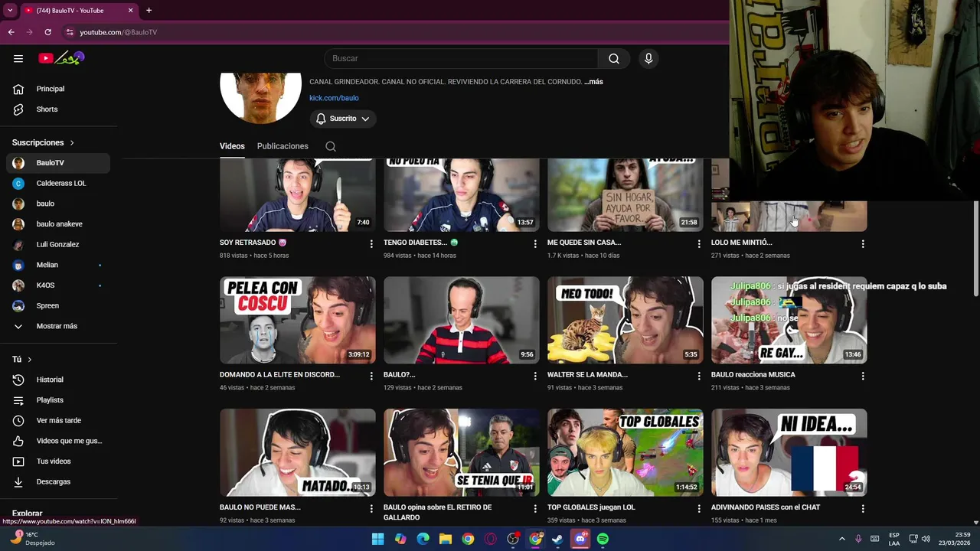The width and height of the screenshot is (980, 551).
Task: Open K4OS subscription channel
Action: point(58,285)
